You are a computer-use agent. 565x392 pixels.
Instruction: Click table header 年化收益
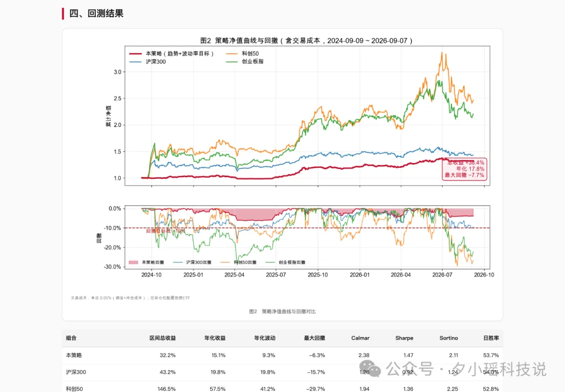pyautogui.click(x=215, y=338)
